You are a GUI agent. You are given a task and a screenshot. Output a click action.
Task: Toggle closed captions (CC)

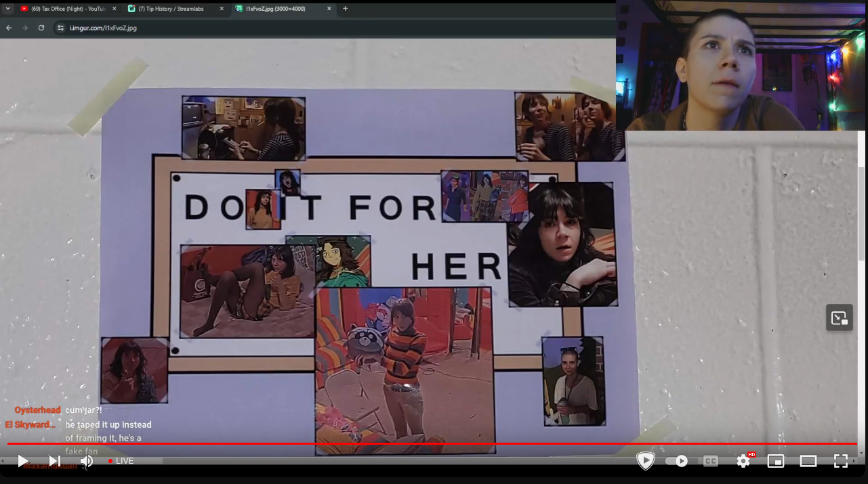(x=710, y=461)
